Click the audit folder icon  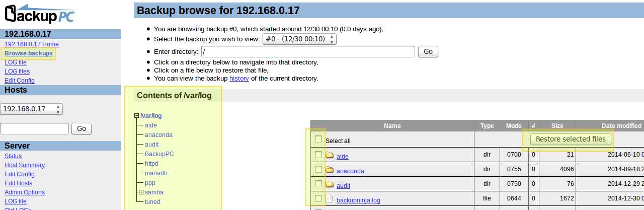point(330,184)
